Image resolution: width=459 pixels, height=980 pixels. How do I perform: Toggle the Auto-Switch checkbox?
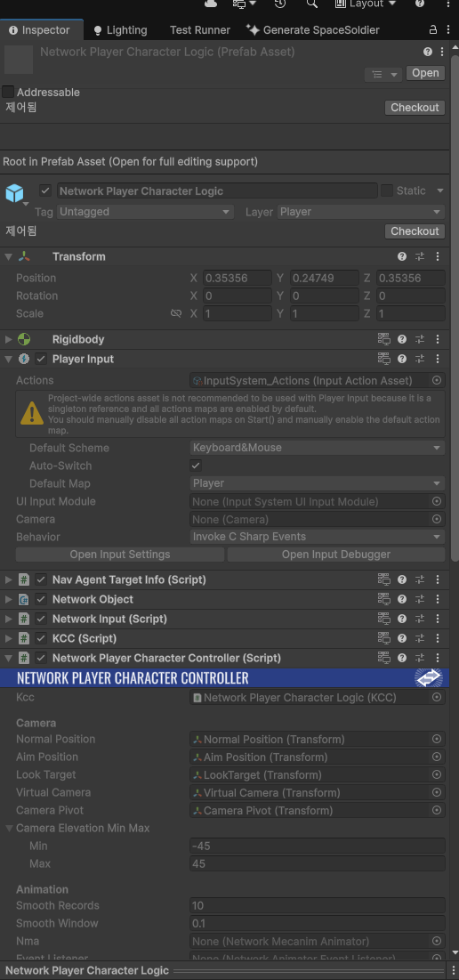[196, 466]
